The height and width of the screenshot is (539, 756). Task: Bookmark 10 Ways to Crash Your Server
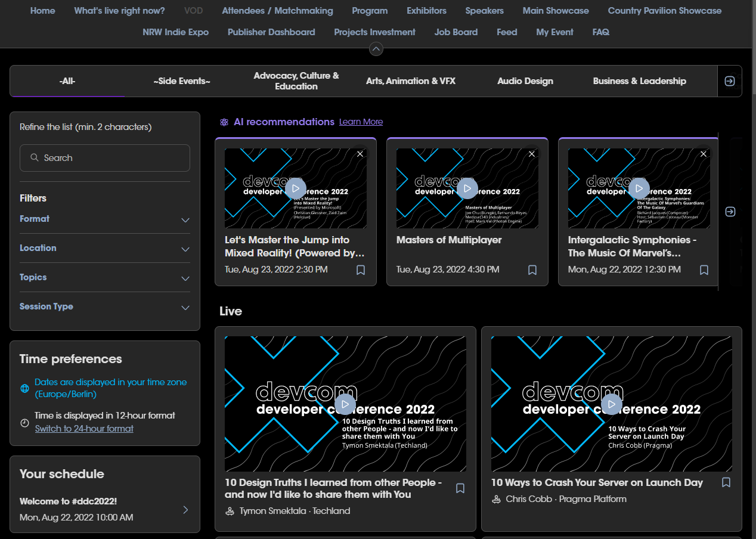click(726, 482)
